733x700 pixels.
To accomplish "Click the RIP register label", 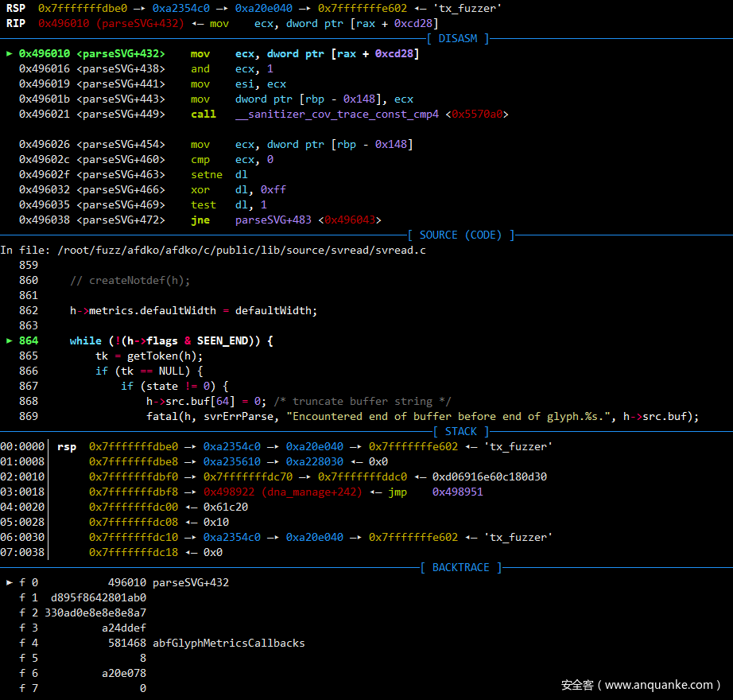I will pyautogui.click(x=16, y=23).
